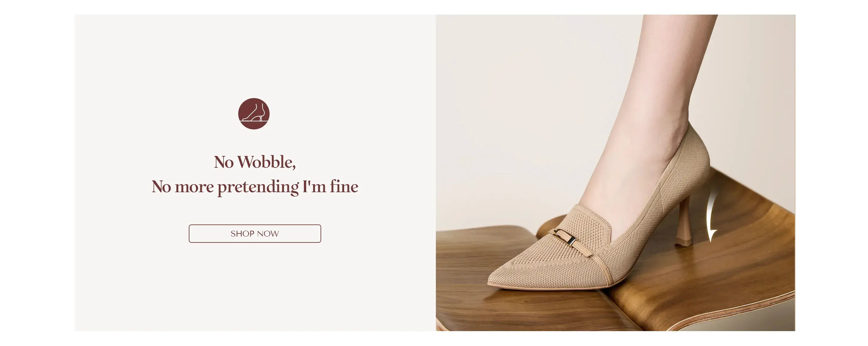Click the "No more pretending I'm fine" text
The height and width of the screenshot is (346, 868).
(255, 187)
